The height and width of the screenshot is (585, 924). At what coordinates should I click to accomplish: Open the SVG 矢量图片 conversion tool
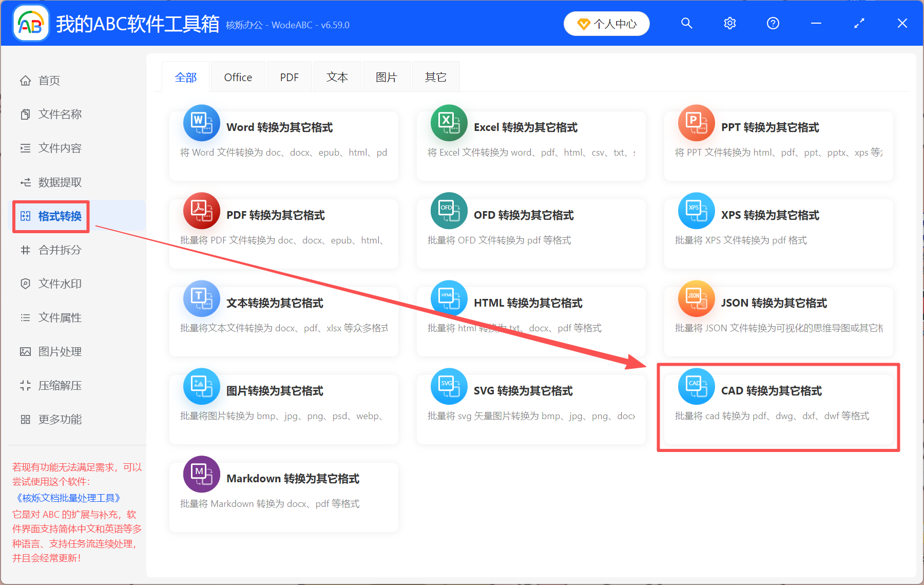[531, 407]
